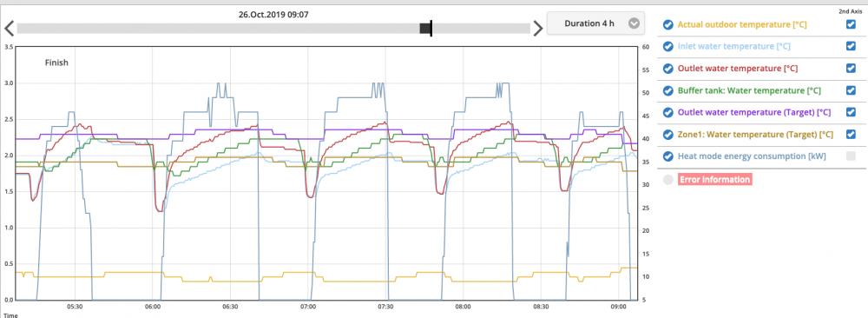Toggle Zone1 Water temperature (Target) series visibility

click(x=668, y=134)
